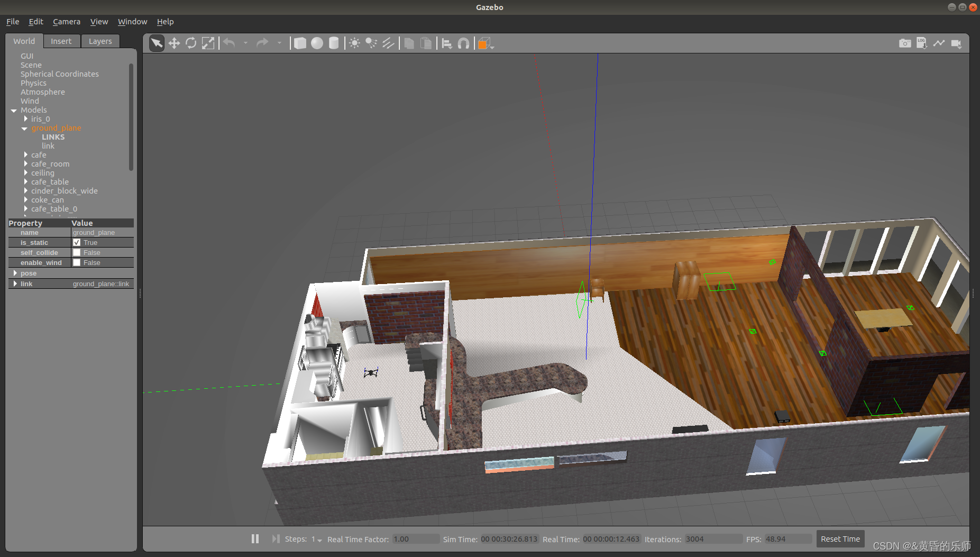Screen dimensions: 980x557
Task: Expand the link property row
Action: (15, 284)
